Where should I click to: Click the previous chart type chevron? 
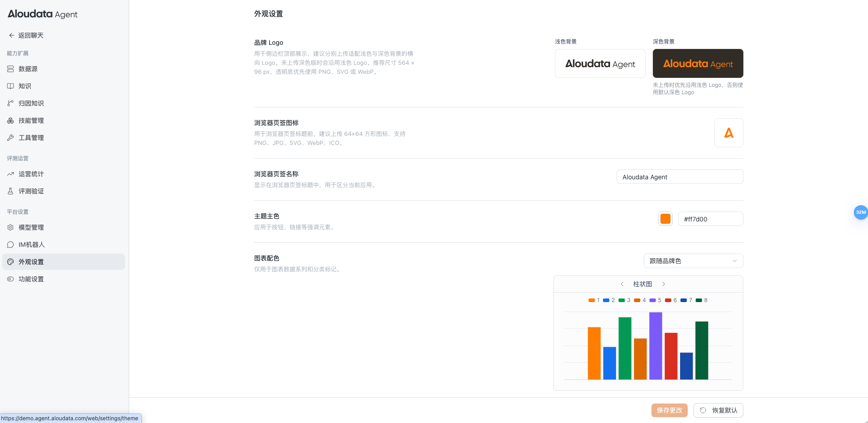[x=622, y=284]
